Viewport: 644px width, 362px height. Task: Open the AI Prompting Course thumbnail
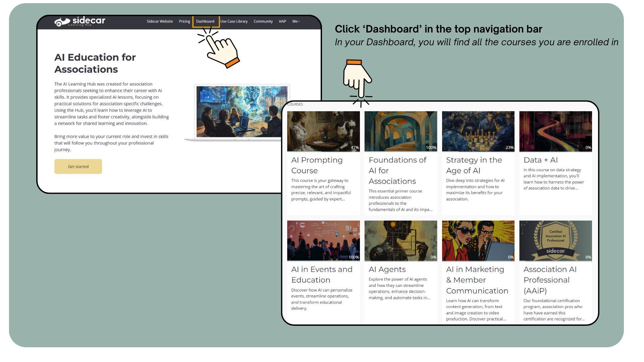[323, 131]
